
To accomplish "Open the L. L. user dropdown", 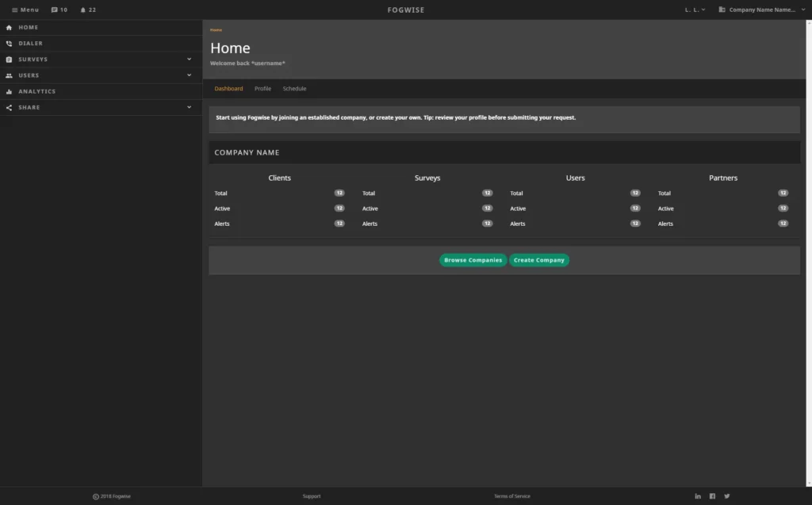I will click(x=695, y=10).
